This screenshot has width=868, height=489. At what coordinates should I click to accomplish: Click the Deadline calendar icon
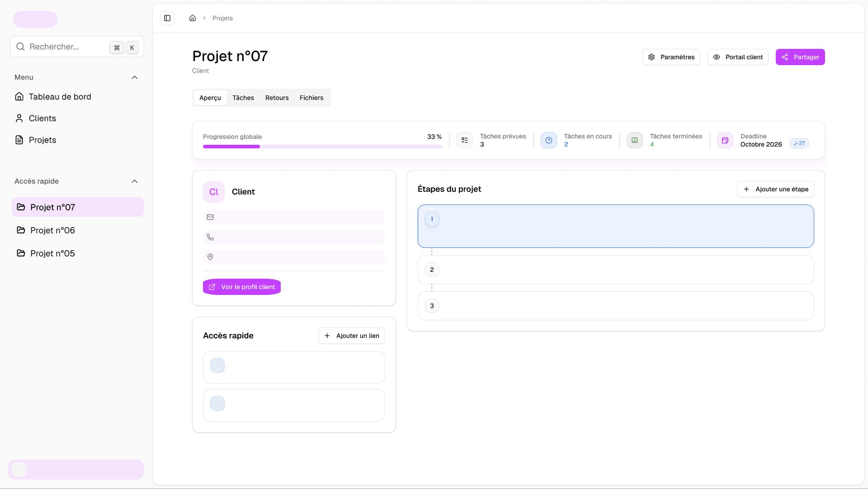(725, 140)
